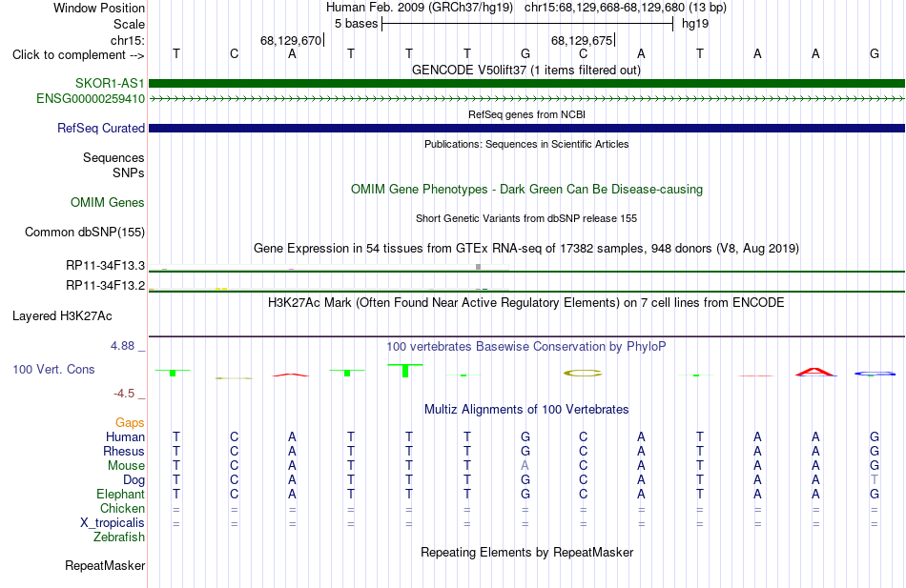906x588 pixels.
Task: Click the dark blue RefSeq Curated bar
Action: click(526, 129)
